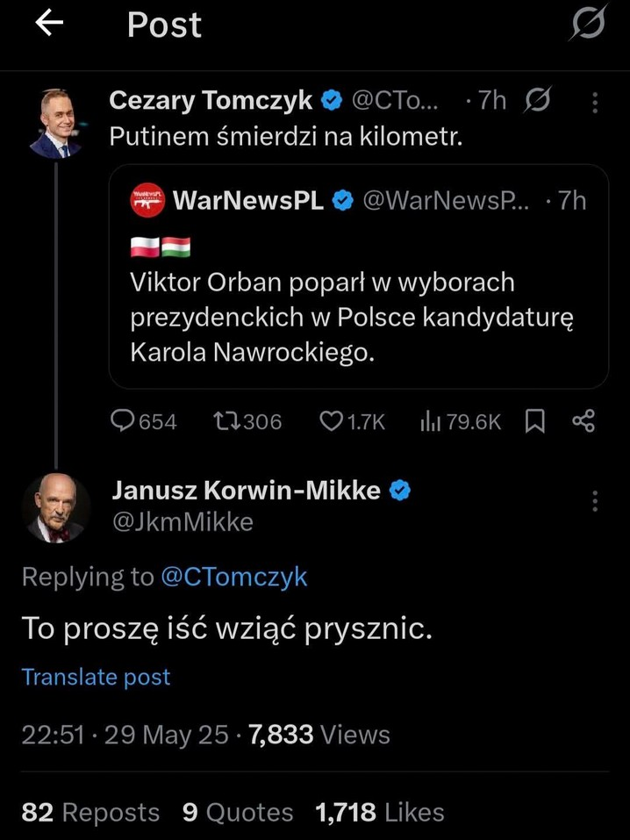Open three-dot menu on Cezary Tomczyk's post
The width and height of the screenshot is (630, 840).
click(x=595, y=103)
